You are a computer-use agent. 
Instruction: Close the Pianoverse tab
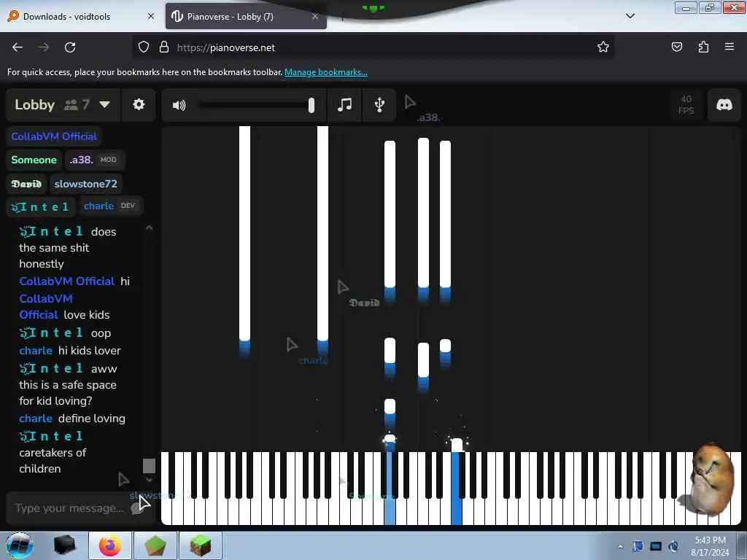click(x=315, y=16)
